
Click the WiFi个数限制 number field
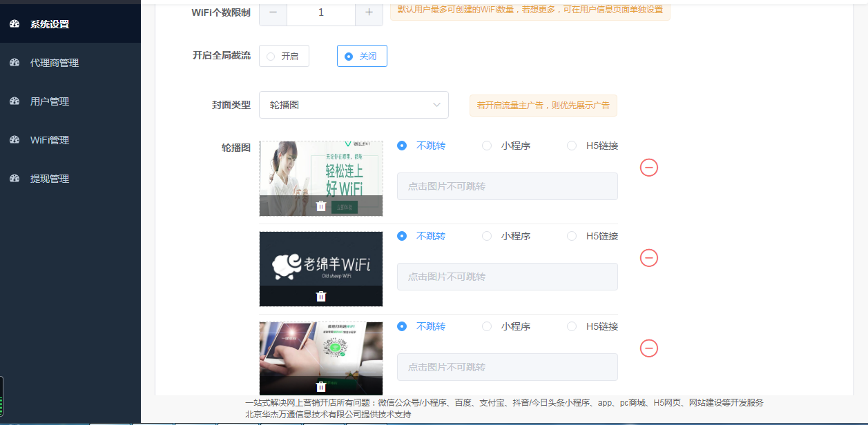click(321, 12)
